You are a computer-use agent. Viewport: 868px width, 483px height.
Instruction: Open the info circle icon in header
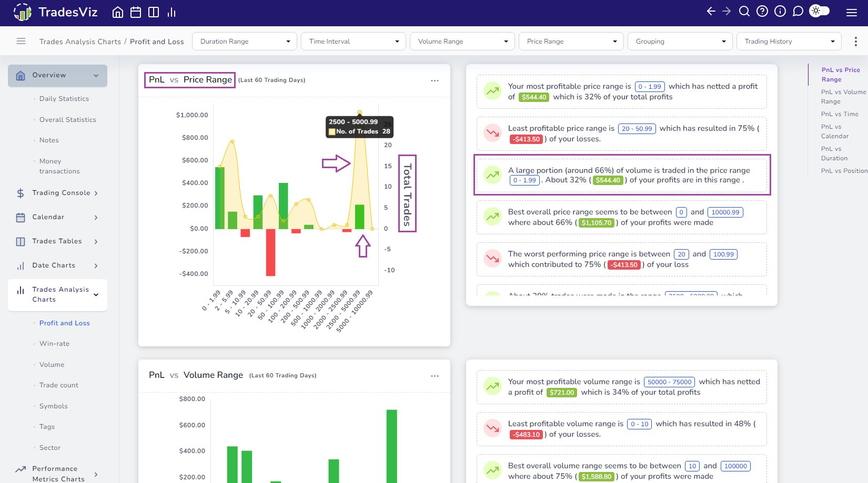[x=780, y=11]
